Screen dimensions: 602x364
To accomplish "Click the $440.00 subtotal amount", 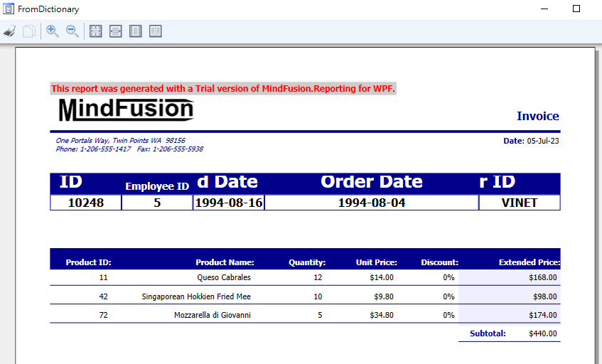I will [543, 333].
